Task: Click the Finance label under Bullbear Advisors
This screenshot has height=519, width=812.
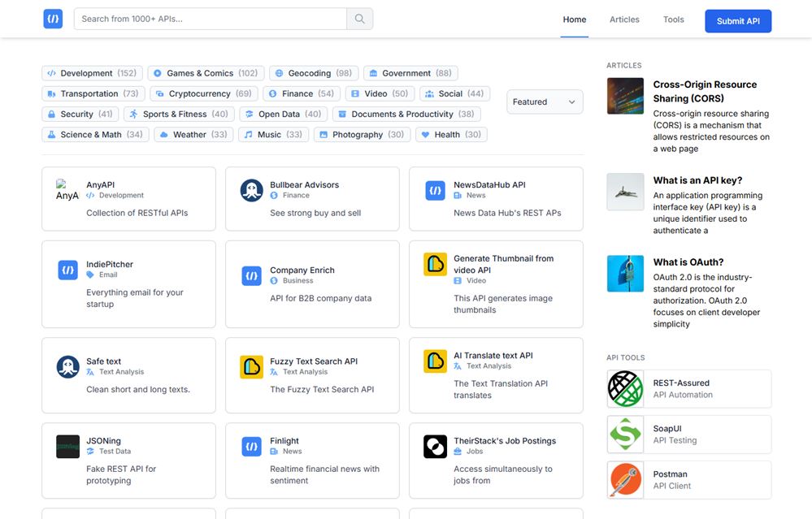Action: point(296,195)
